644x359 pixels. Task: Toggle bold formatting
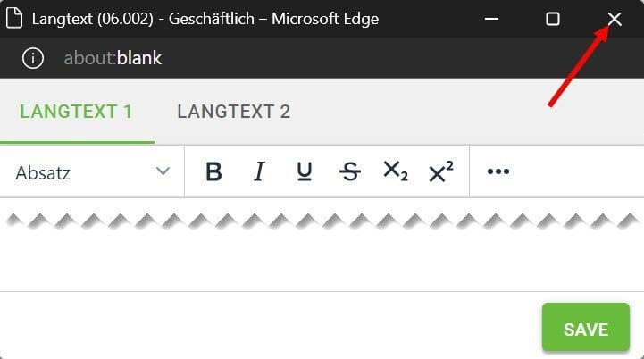pos(213,171)
